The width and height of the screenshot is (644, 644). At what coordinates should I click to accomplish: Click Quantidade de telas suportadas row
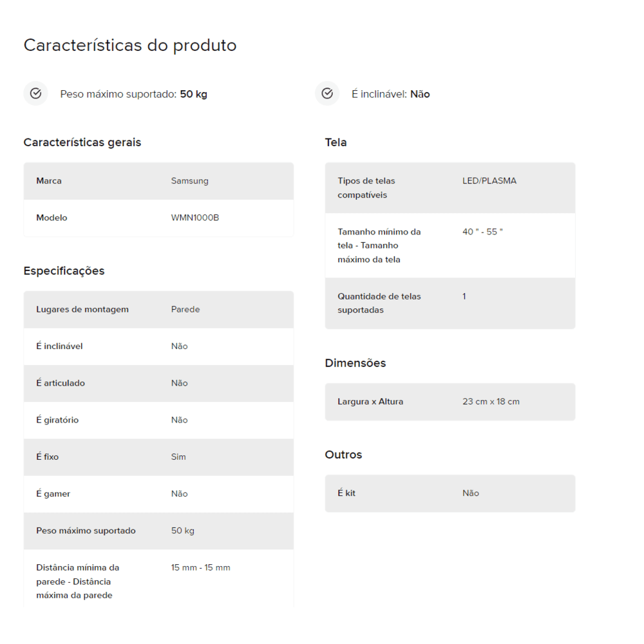tap(450, 303)
